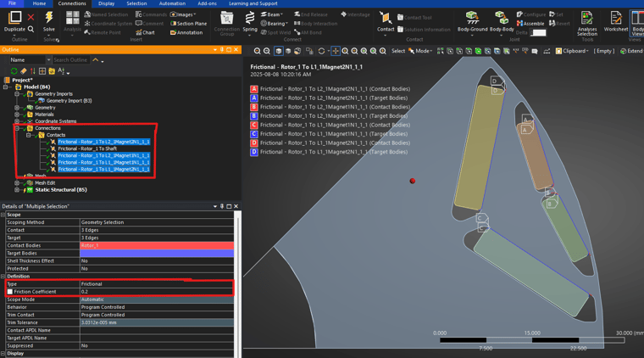
Task: Open the Worksheet view
Action: [616, 21]
